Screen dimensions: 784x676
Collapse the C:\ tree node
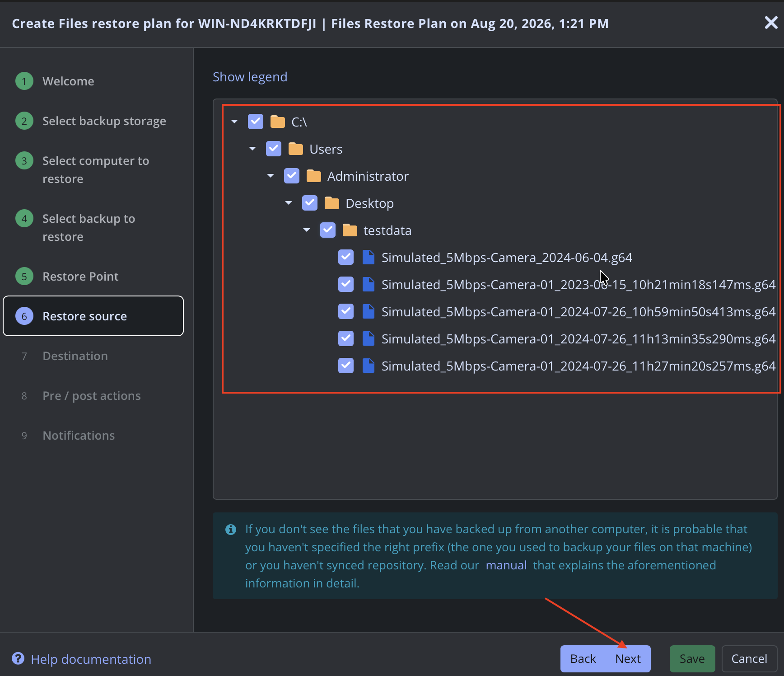(234, 122)
